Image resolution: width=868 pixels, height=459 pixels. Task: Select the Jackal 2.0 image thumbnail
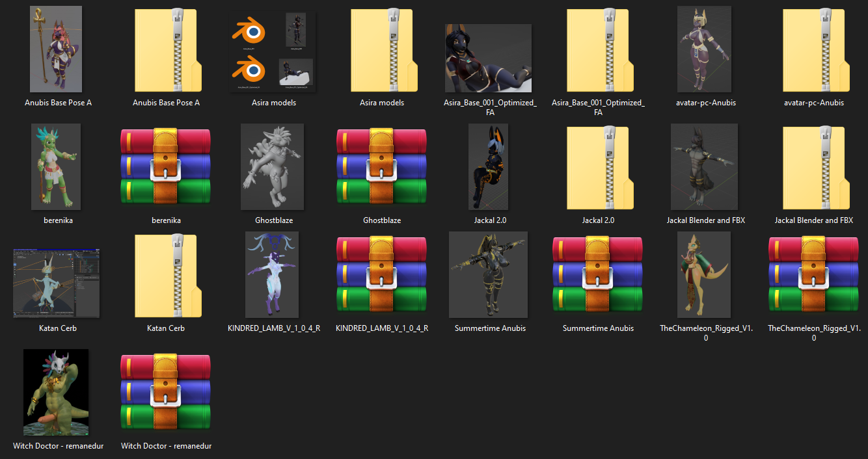click(489, 166)
